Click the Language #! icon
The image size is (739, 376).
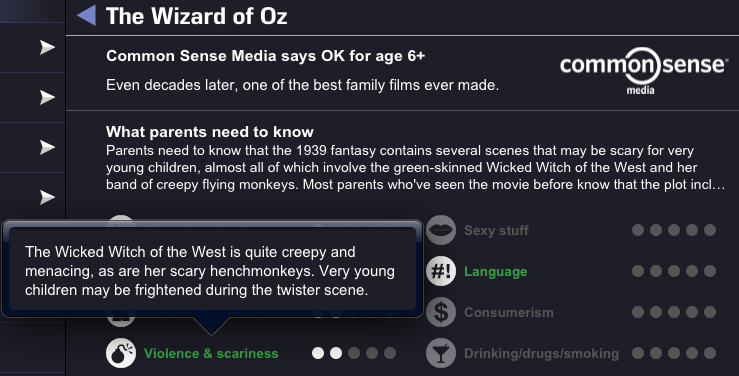point(441,271)
